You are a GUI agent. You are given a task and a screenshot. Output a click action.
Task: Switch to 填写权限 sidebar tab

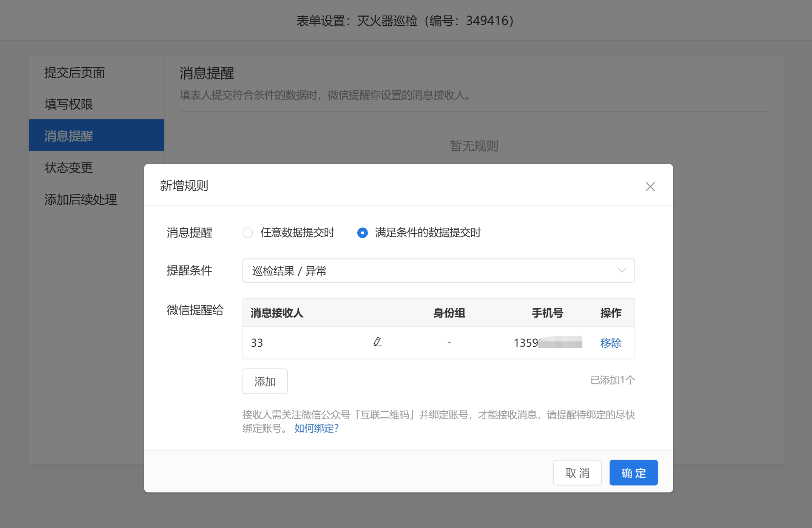[x=69, y=104]
